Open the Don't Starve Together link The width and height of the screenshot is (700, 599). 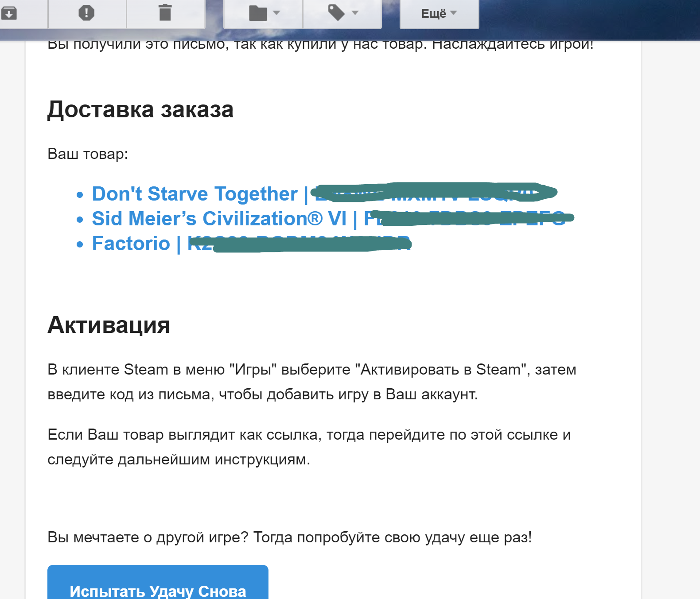pos(194,194)
